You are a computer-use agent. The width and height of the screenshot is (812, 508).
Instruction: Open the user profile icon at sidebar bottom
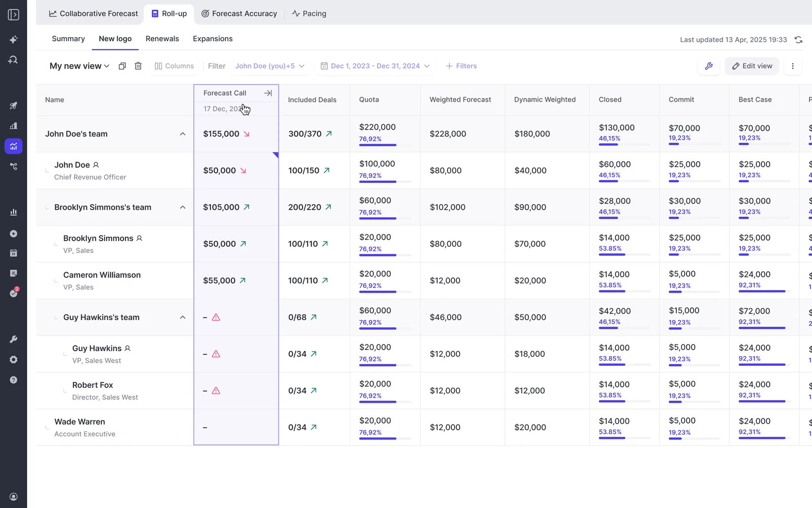pos(14,497)
